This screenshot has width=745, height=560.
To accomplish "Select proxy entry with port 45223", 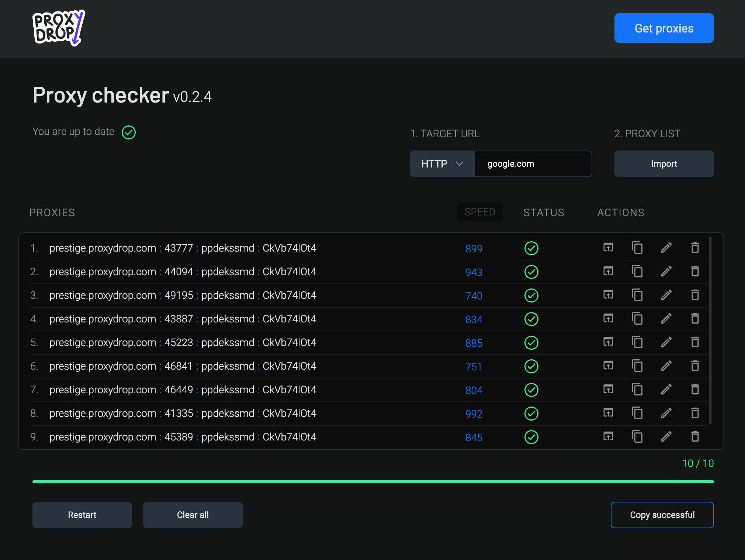I will pos(183,342).
